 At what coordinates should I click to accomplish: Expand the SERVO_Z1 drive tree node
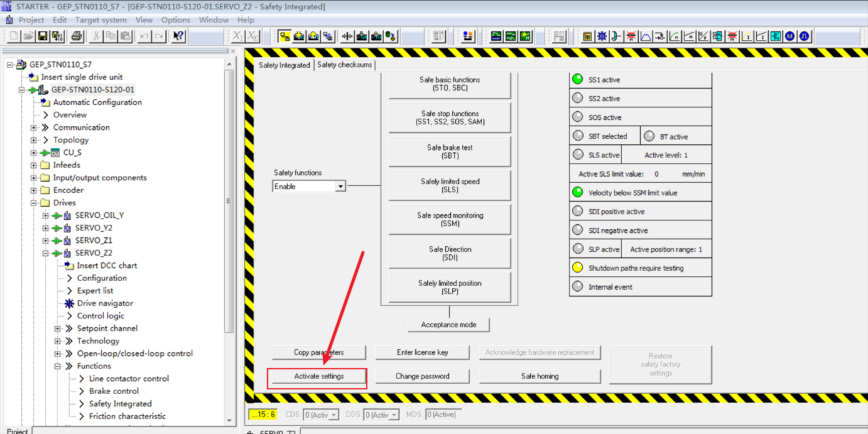pos(46,241)
